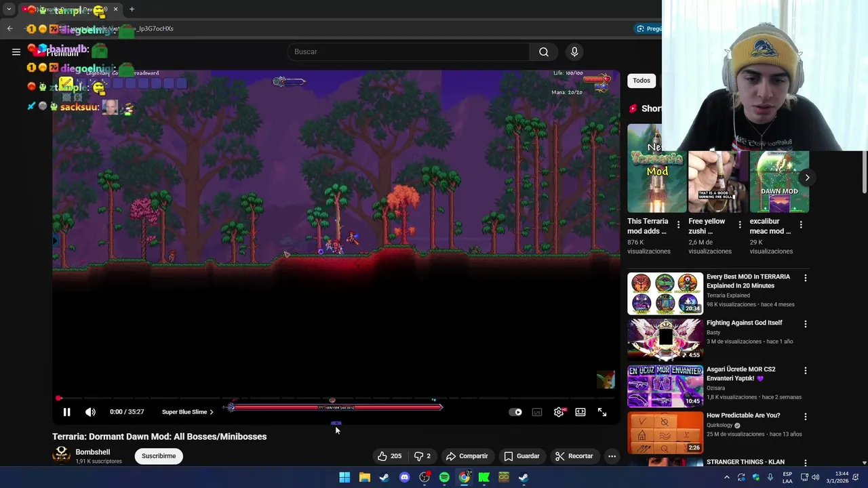Select the Todos filter chip
This screenshot has width=868, height=488.
[x=642, y=81]
